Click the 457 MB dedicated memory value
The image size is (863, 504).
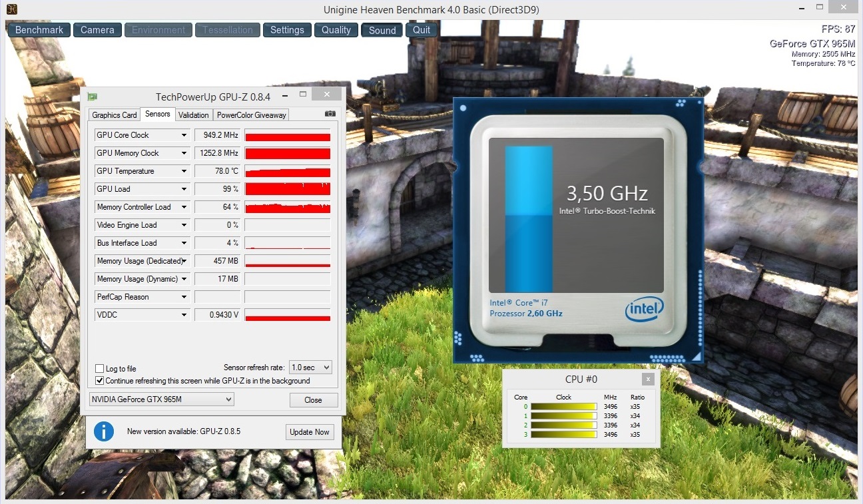[x=217, y=261]
